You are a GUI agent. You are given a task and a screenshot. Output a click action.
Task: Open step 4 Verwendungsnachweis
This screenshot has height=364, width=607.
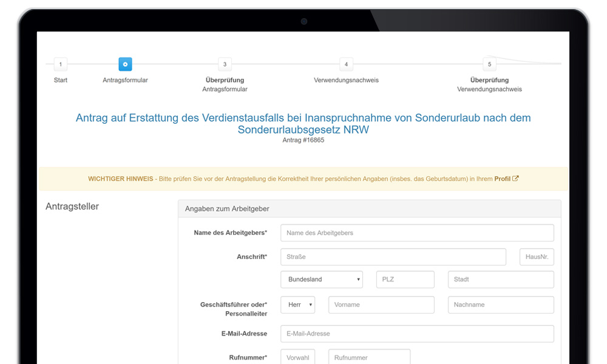[346, 64]
